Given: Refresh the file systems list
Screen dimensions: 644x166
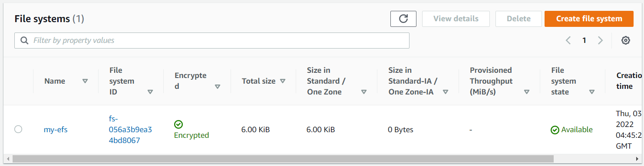Looking at the screenshot, I should [403, 19].
